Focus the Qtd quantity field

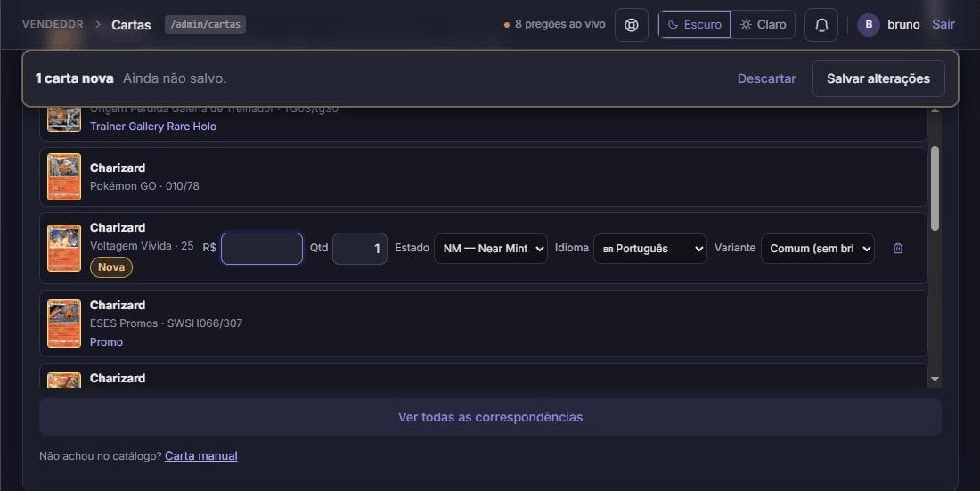360,249
